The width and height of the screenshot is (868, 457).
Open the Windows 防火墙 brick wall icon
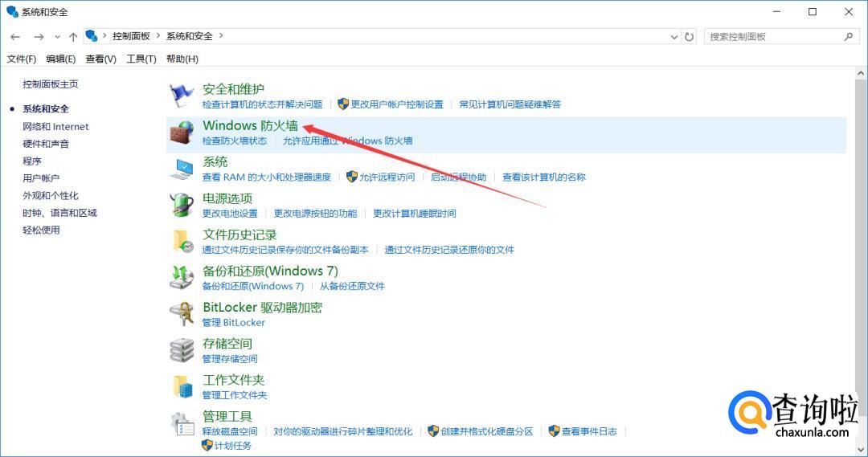pyautogui.click(x=181, y=133)
